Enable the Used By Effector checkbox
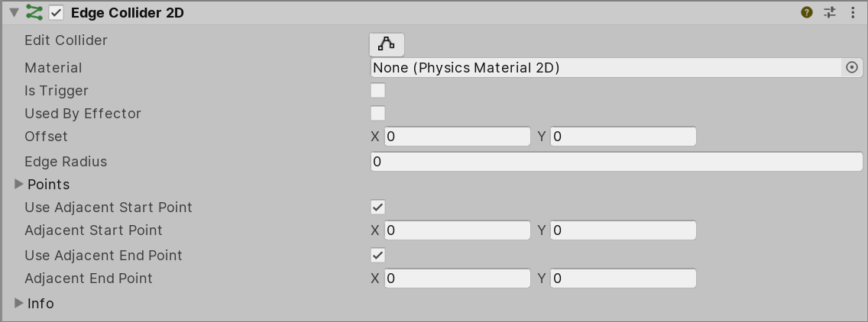 click(x=377, y=114)
